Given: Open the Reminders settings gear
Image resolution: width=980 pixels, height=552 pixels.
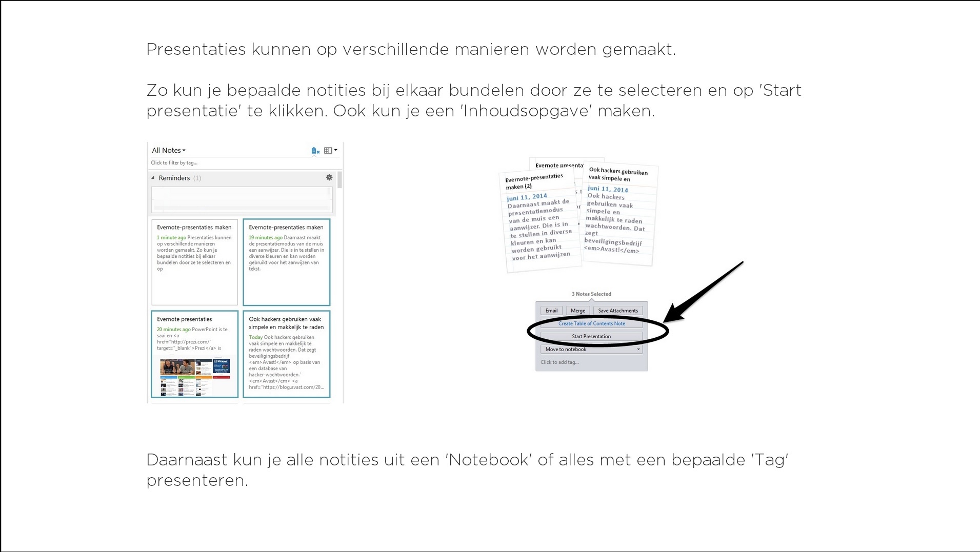Looking at the screenshot, I should point(329,177).
